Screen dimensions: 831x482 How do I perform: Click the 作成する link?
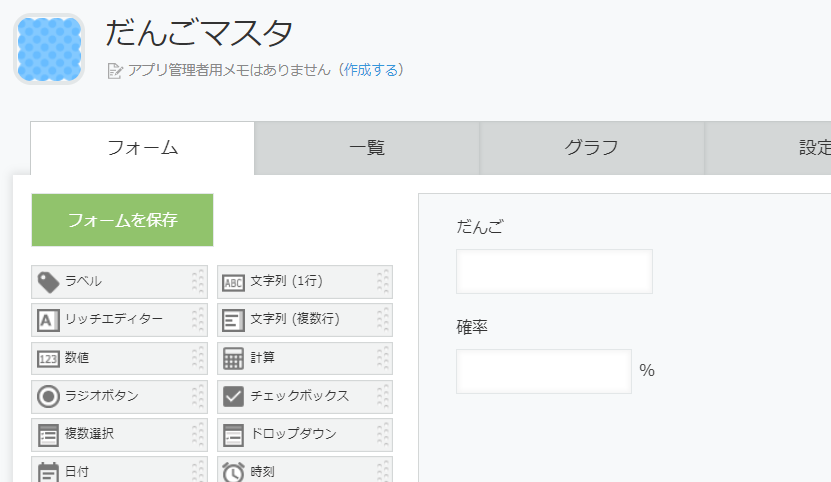click(x=370, y=70)
